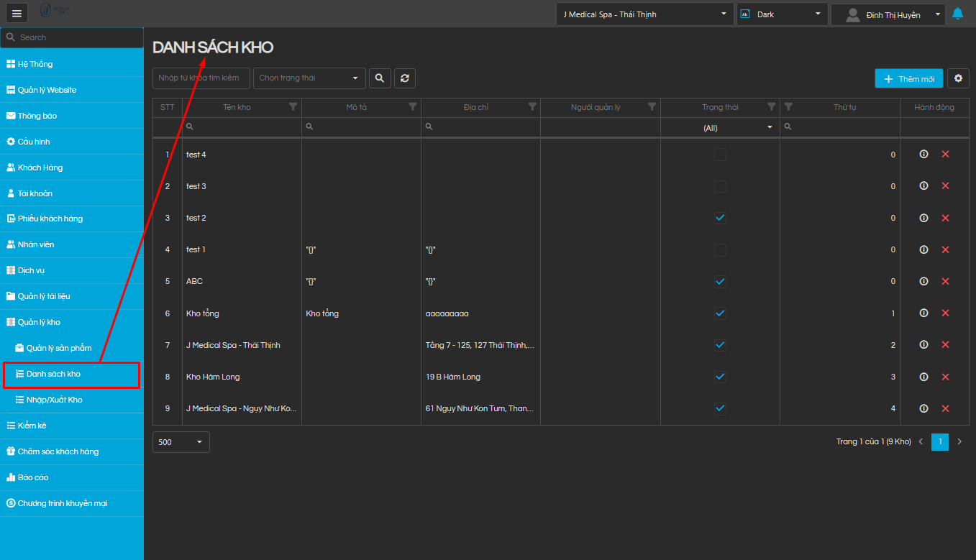Toggle status checkbox for ABC row
976x560 pixels.
tap(720, 281)
